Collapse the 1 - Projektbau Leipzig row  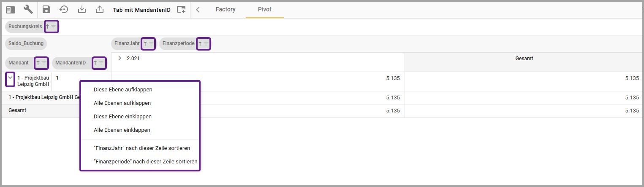[x=10, y=78]
